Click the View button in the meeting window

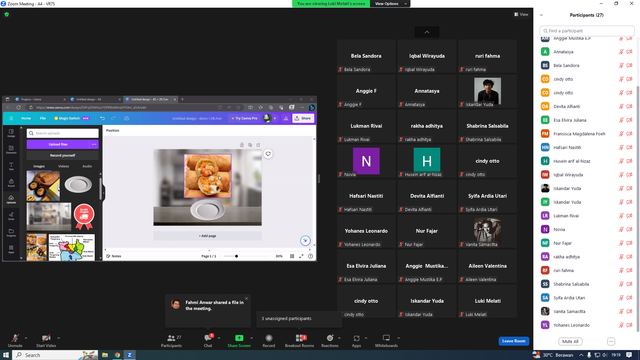pos(521,14)
